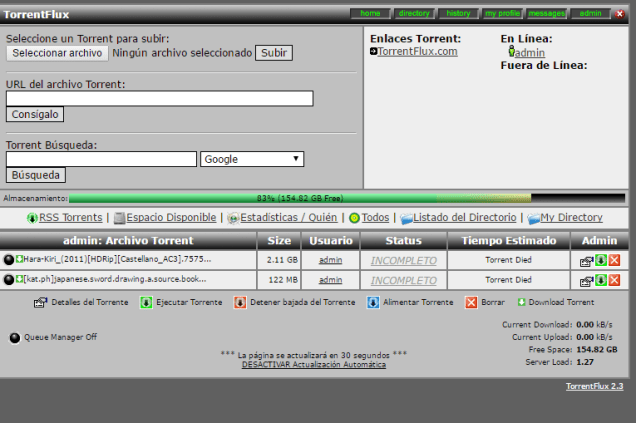Click legend icon for Alimentar Torrente
This screenshot has height=423, width=636.
pos(373,303)
